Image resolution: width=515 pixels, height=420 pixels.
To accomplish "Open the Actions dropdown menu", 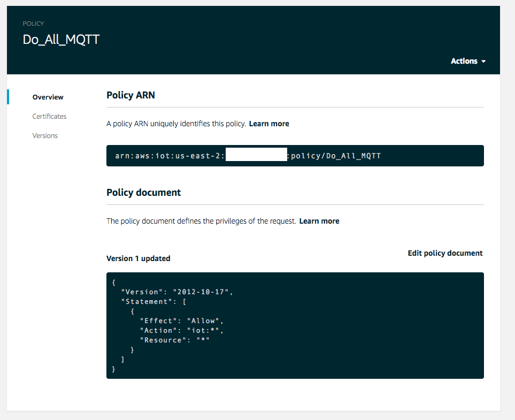I will point(468,61).
